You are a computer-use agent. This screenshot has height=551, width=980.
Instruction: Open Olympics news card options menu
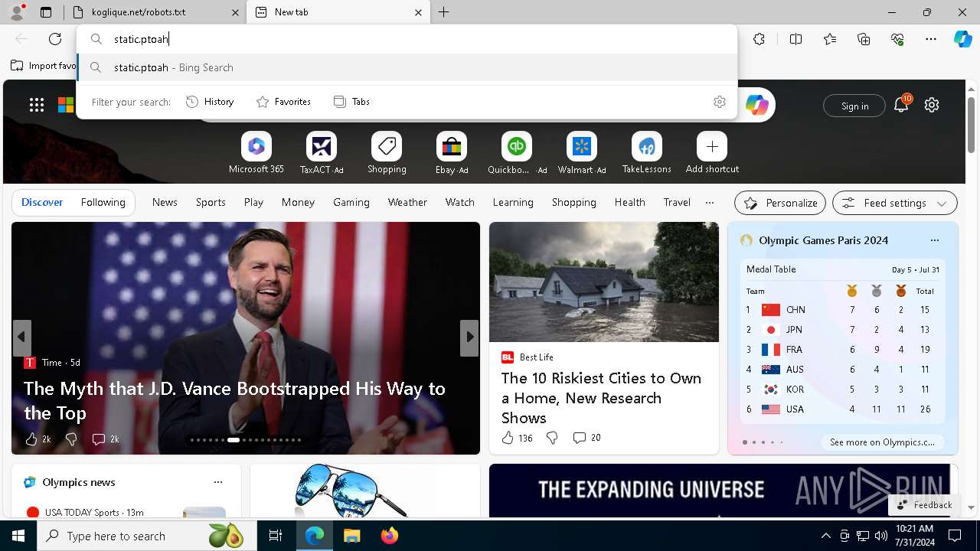(218, 482)
